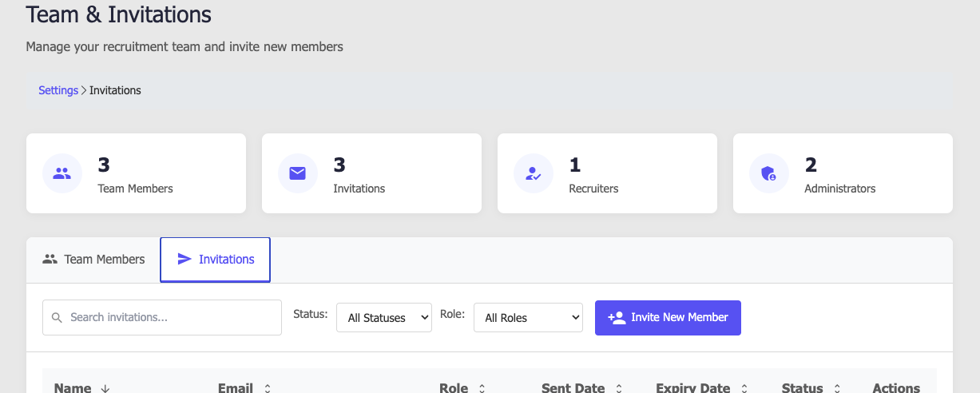
Task: Click the Role: filter label
Action: click(453, 314)
